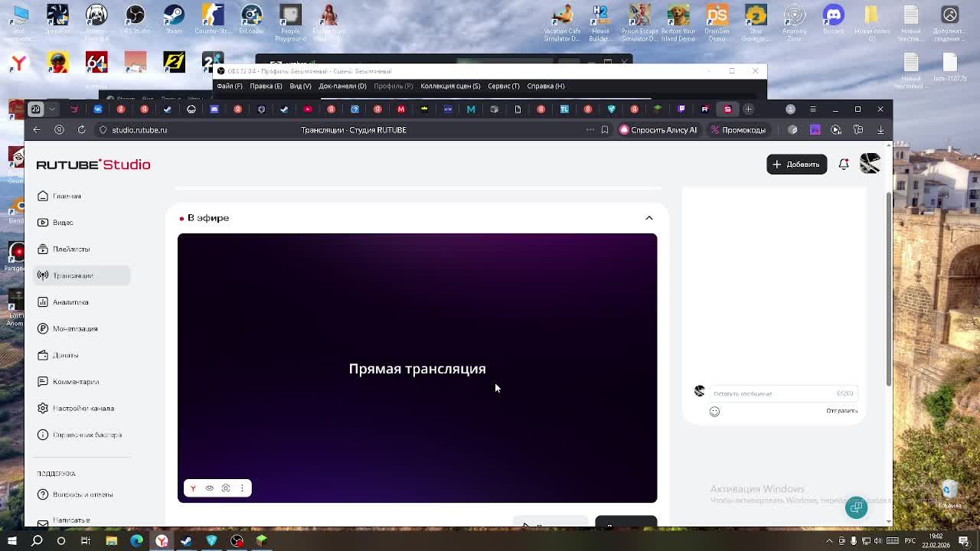Toggle the eye icon on the player toolbar
This screenshot has width=980, height=551.
click(x=209, y=488)
